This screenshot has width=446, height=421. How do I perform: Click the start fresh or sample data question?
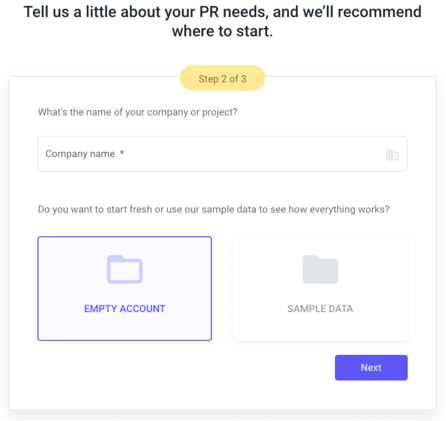(x=213, y=209)
